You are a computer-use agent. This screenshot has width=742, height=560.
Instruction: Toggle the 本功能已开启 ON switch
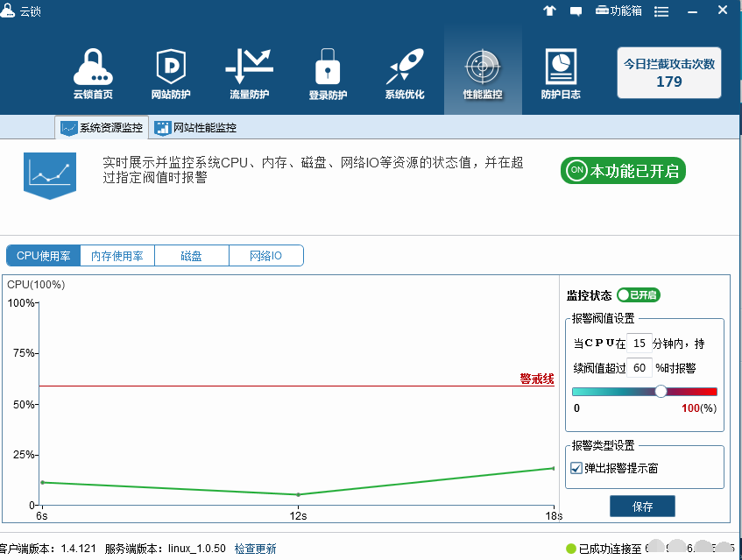(623, 171)
